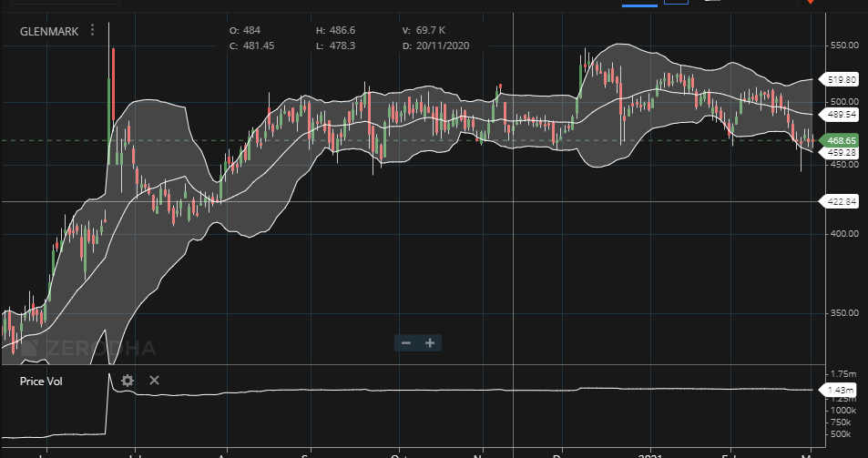Select the Price Vol indicator title
This screenshot has width=868, height=458.
click(41, 382)
